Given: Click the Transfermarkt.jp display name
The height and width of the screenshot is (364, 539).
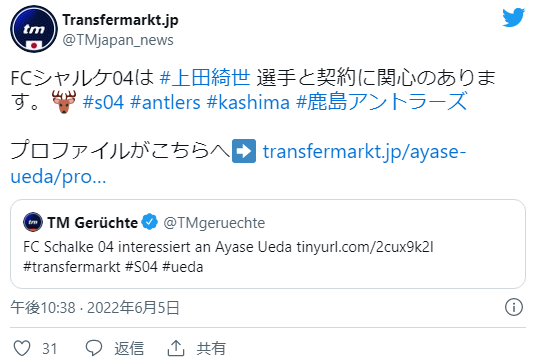Looking at the screenshot, I should tap(120, 20).
